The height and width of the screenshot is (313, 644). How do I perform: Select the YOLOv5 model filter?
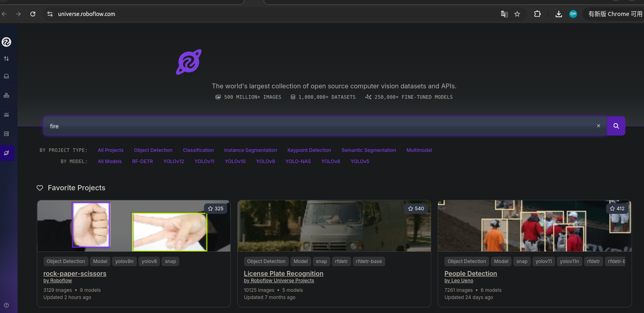360,161
